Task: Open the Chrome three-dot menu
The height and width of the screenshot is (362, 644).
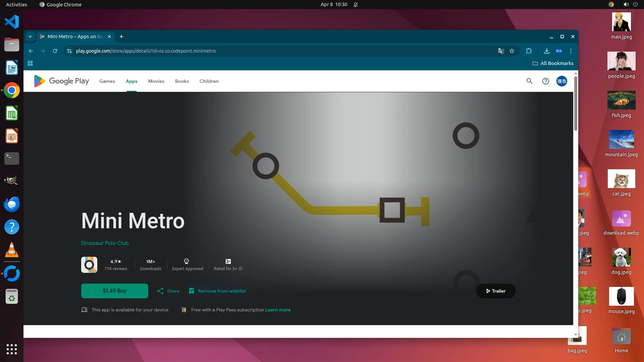Action: (x=571, y=51)
